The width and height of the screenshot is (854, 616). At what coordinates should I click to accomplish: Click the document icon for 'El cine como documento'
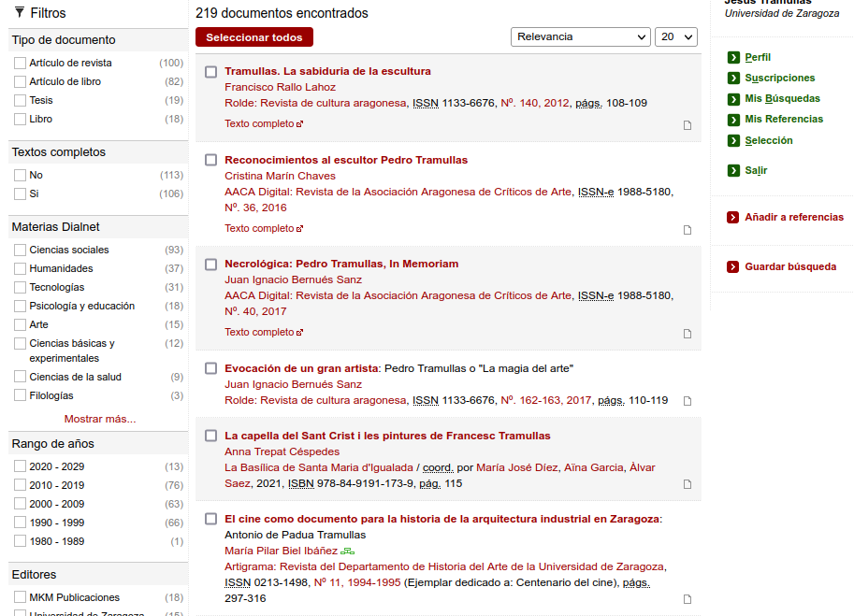point(688,599)
